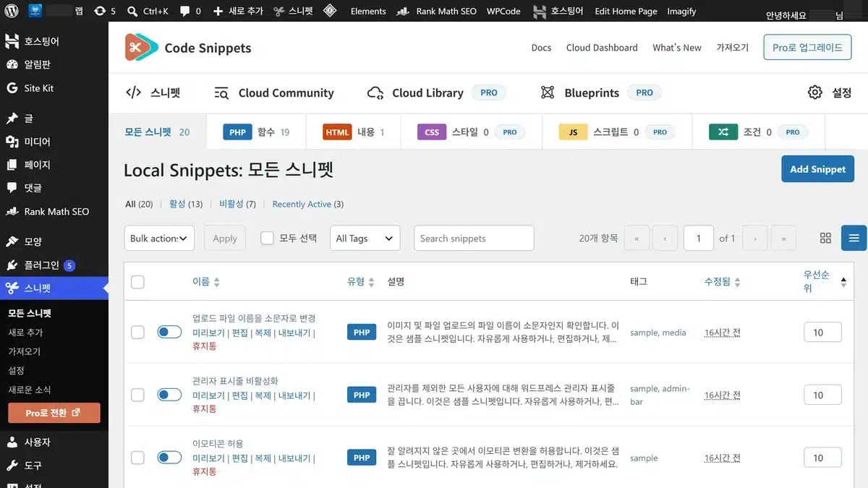Check the 모두 선택 checkbox
Screen dimensions: 868x488
pyautogui.click(x=267, y=238)
